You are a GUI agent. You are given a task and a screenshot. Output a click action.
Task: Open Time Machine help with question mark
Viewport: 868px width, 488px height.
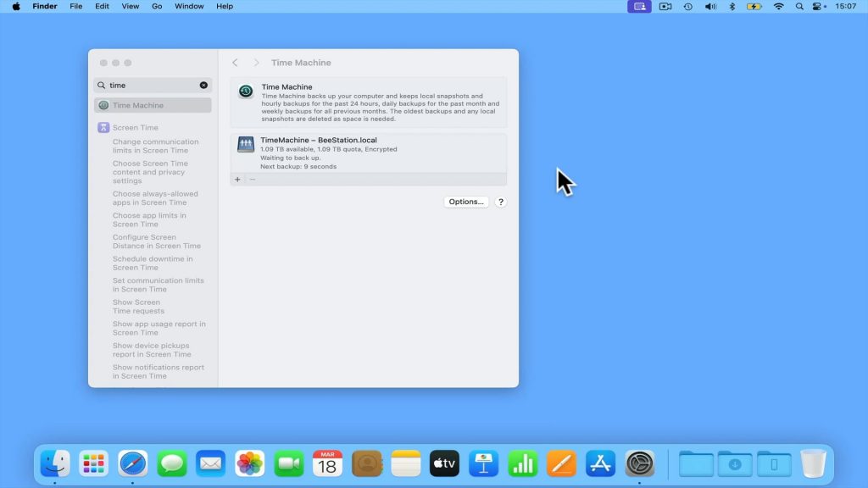click(500, 202)
